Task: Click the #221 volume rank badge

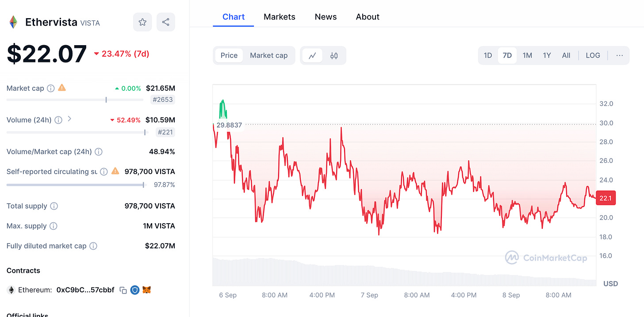Action: 166,132
